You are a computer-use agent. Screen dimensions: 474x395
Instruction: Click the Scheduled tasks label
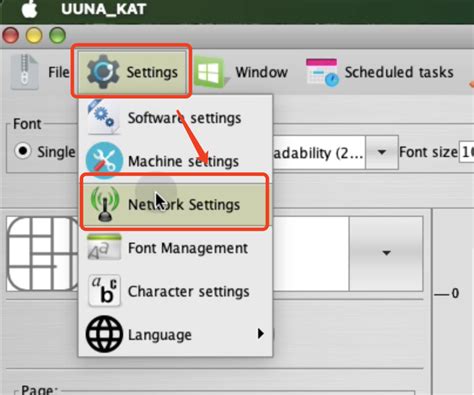399,72
